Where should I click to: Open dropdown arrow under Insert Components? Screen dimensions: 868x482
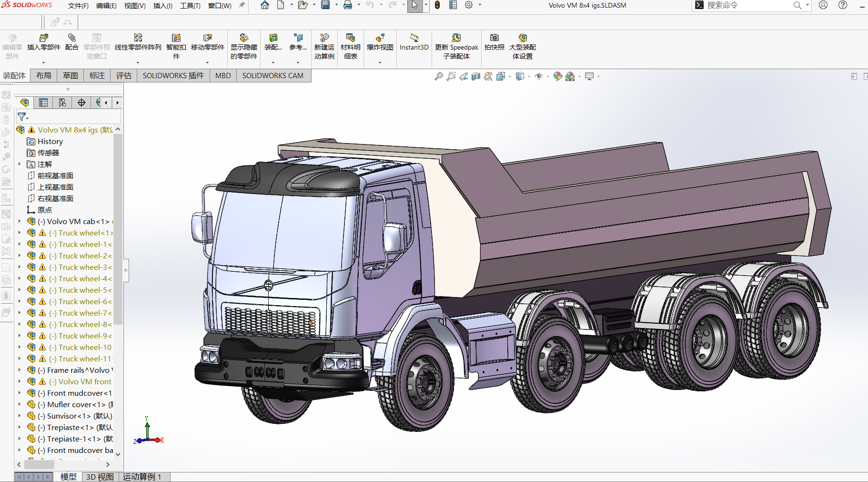pyautogui.click(x=43, y=62)
